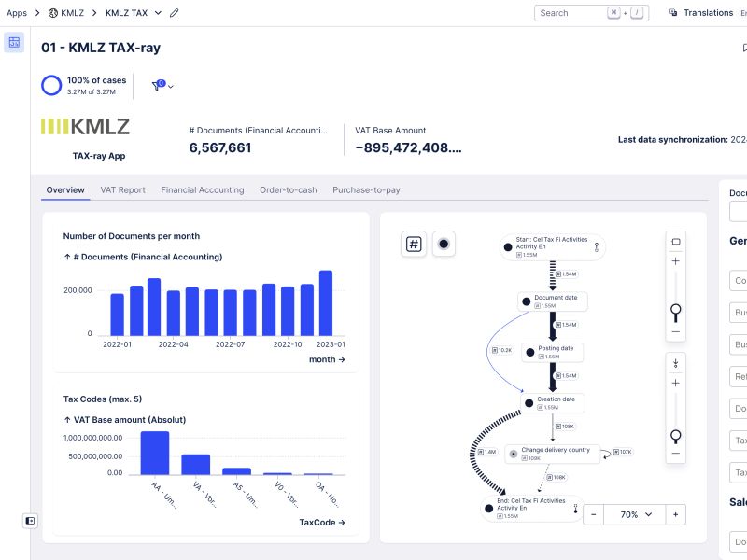
Task: Click the Translations icon in top bar
Action: point(673,13)
